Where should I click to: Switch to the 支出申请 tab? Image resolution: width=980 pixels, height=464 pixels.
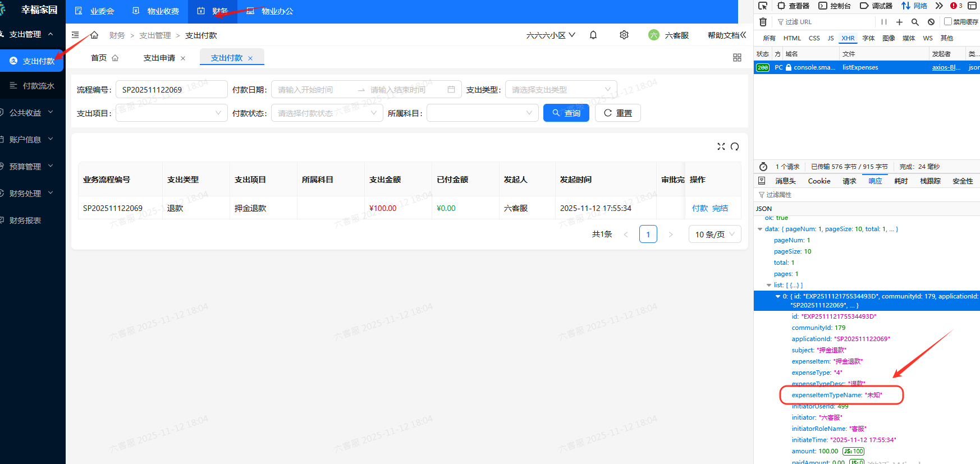(159, 58)
